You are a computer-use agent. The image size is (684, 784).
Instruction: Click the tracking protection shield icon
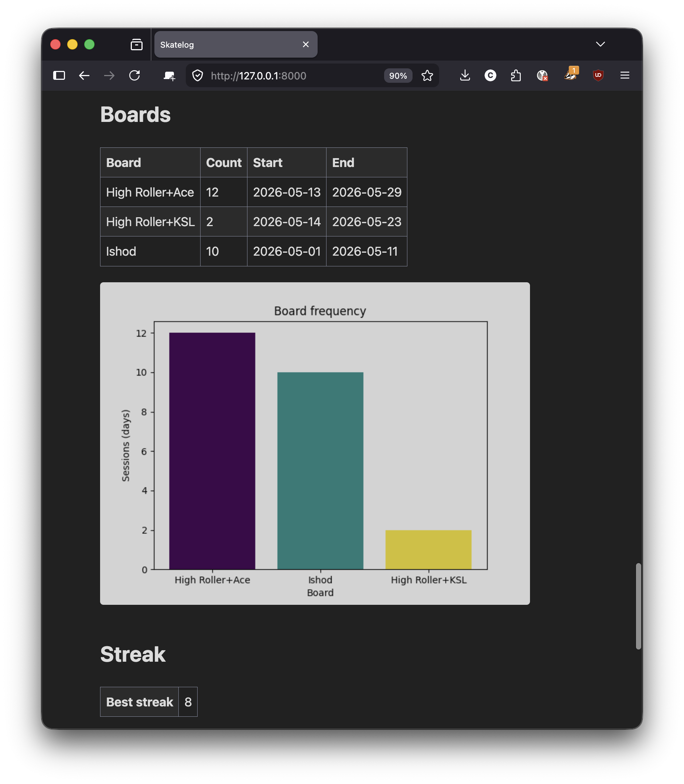click(x=197, y=76)
